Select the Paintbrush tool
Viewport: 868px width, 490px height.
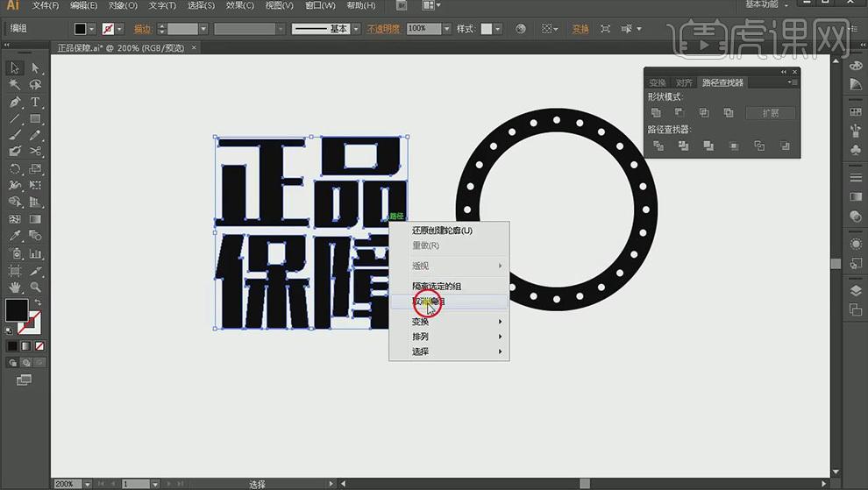point(14,134)
